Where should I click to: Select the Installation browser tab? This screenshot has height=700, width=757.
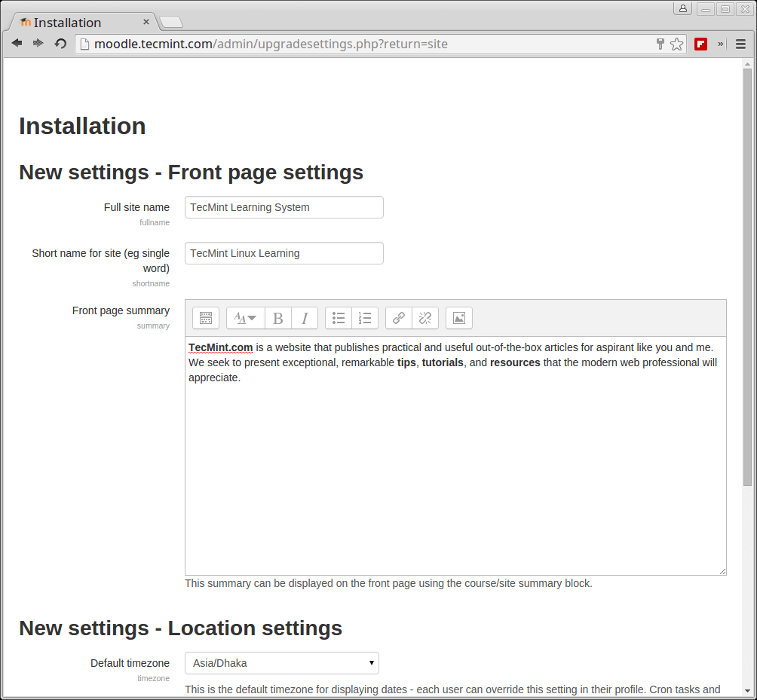pyautogui.click(x=79, y=23)
